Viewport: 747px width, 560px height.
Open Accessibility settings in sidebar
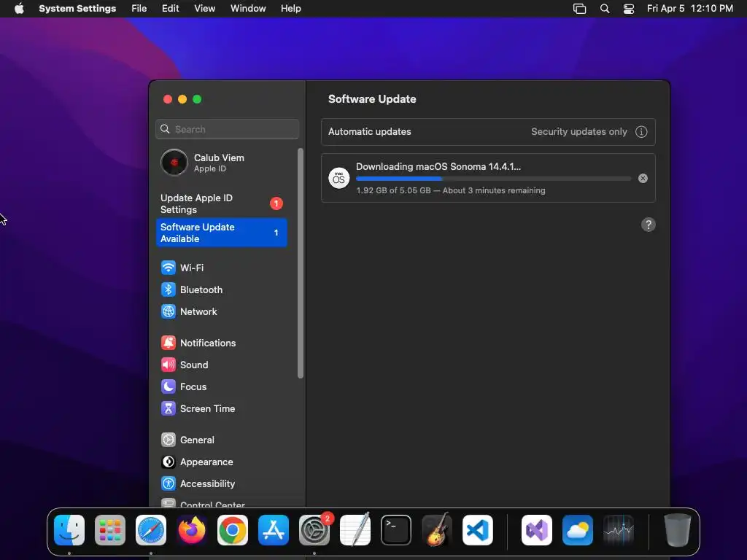(198, 484)
